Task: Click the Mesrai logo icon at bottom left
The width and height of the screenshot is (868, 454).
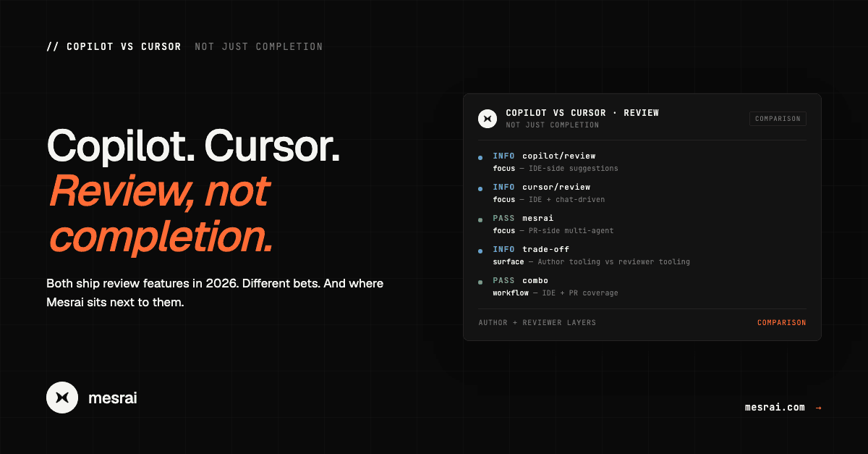Action: [x=62, y=398]
